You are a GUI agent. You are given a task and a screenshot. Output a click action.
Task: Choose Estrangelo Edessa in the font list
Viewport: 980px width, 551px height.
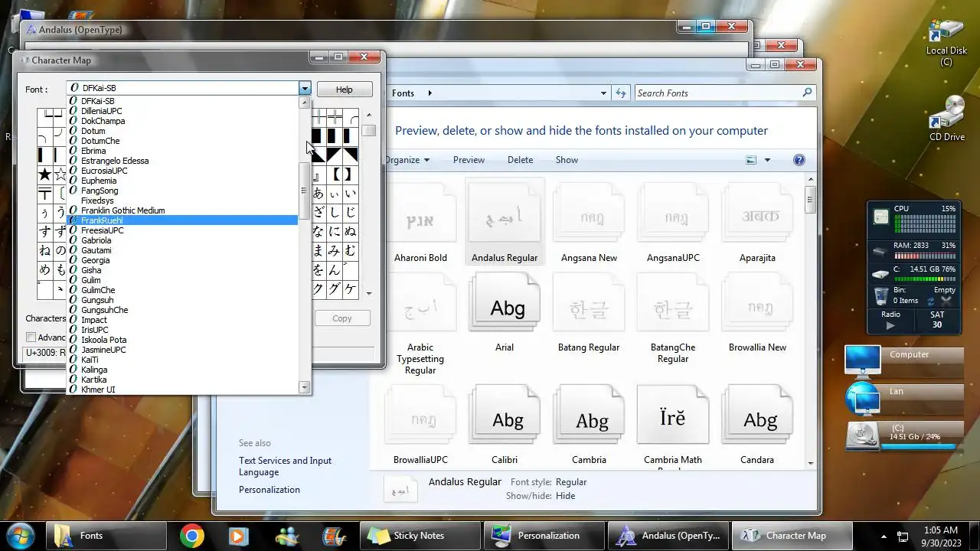pos(182,161)
